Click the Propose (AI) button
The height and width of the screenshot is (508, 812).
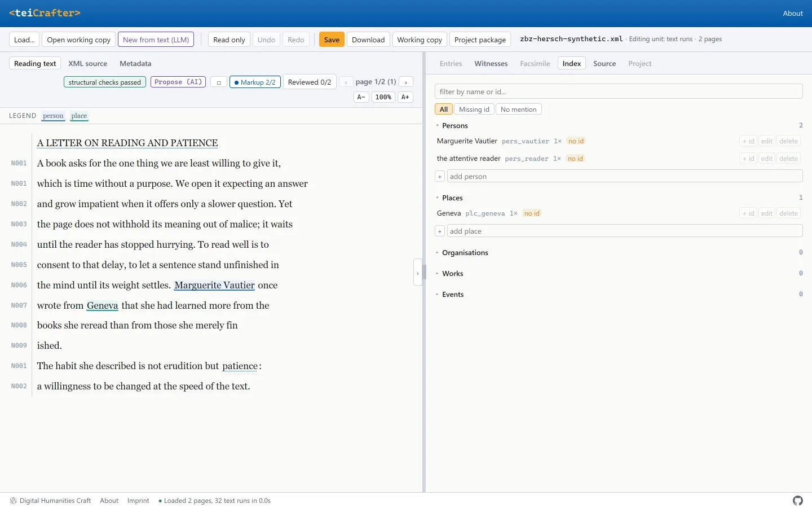[x=178, y=82]
